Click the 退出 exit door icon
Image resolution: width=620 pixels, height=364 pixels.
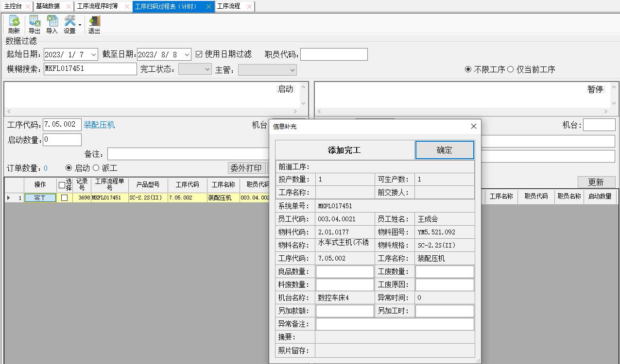click(94, 22)
